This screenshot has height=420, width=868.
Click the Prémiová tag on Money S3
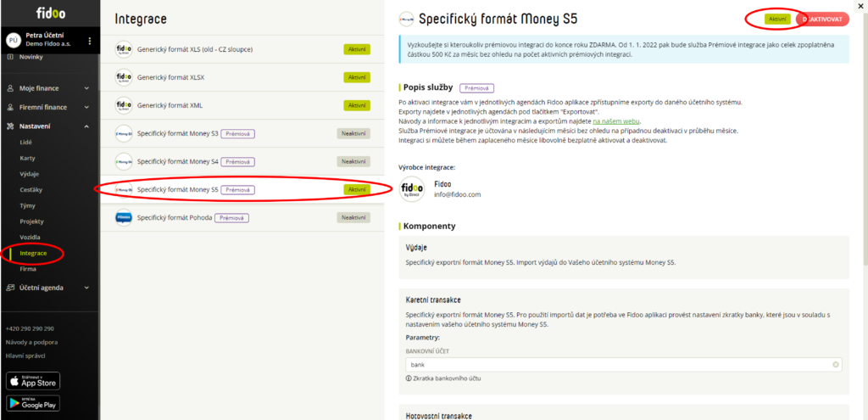tap(238, 133)
